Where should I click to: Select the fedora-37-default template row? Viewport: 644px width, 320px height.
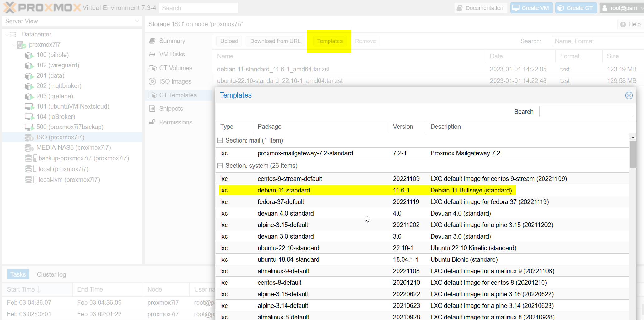422,202
